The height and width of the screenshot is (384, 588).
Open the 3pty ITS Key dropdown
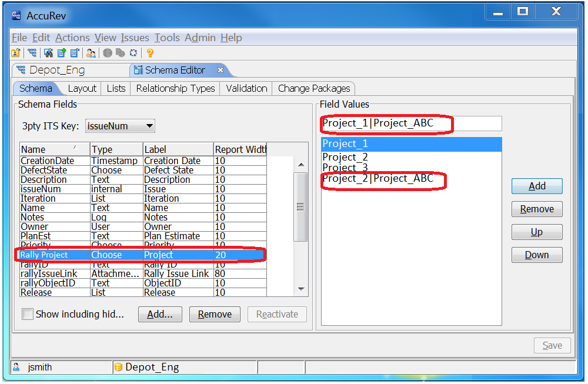(x=149, y=125)
